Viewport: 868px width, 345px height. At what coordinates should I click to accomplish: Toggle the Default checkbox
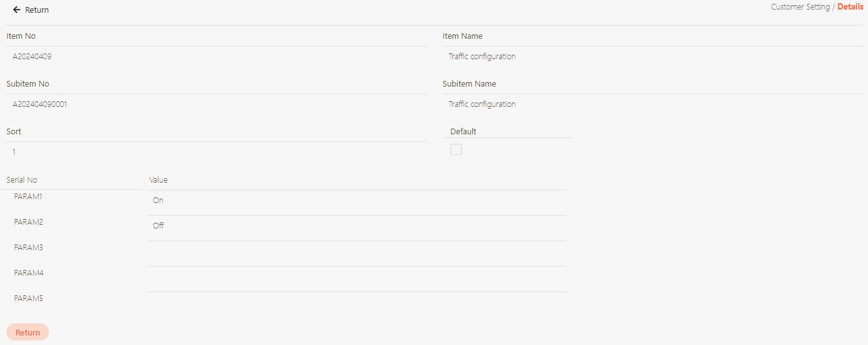pos(456,150)
